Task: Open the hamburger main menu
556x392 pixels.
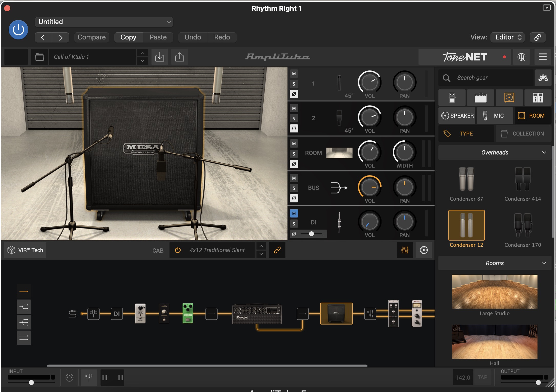Action: (543, 57)
